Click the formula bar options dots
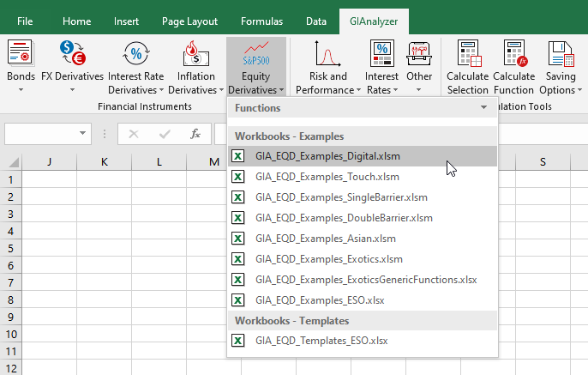Screen dimensions: 588x375 point(105,134)
